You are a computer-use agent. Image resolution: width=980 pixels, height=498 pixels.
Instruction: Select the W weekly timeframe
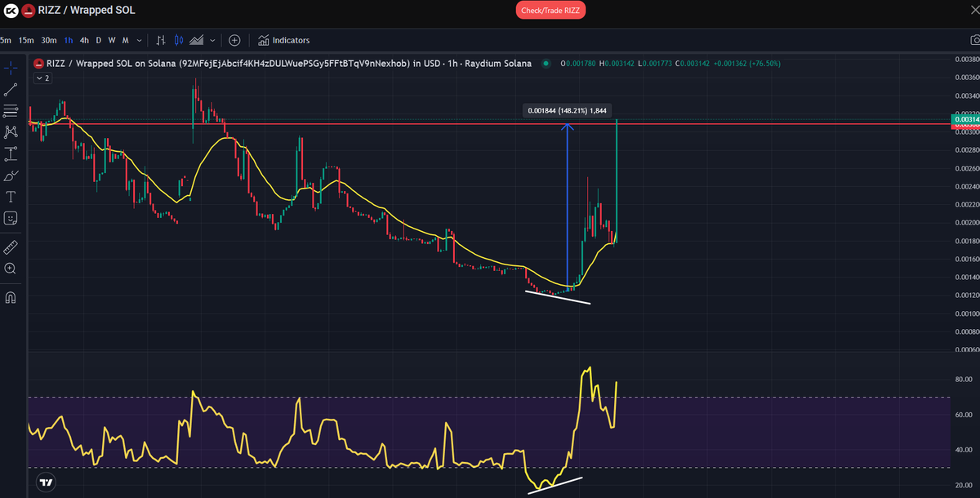coord(112,40)
